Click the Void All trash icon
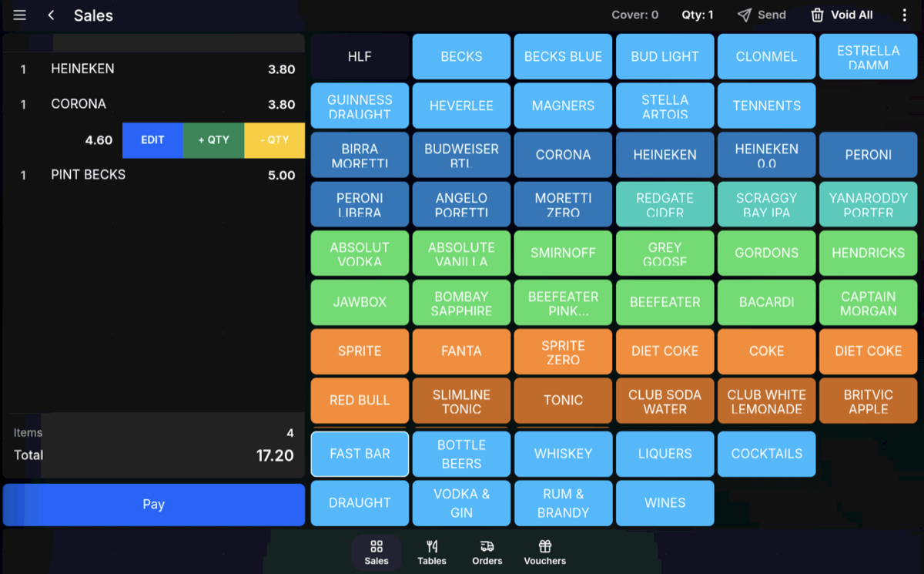The image size is (924, 574). point(817,15)
